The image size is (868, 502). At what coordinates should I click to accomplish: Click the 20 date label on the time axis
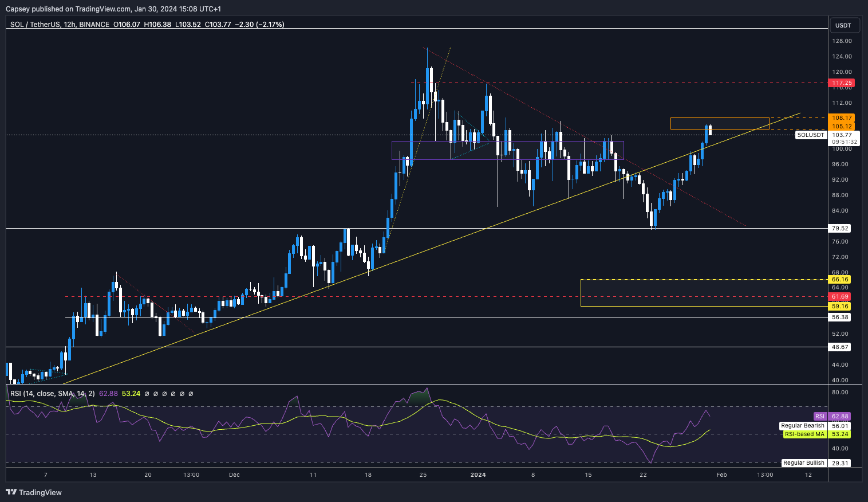148,474
